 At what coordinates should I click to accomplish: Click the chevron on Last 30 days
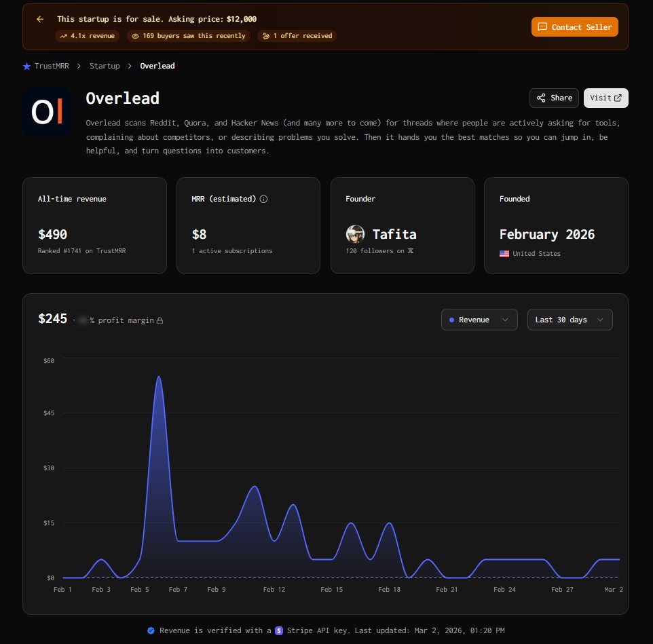click(600, 320)
